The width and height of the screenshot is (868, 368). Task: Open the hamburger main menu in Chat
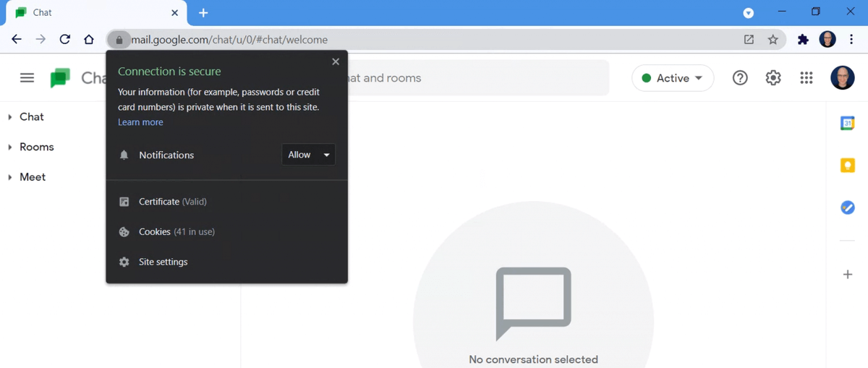click(x=27, y=78)
